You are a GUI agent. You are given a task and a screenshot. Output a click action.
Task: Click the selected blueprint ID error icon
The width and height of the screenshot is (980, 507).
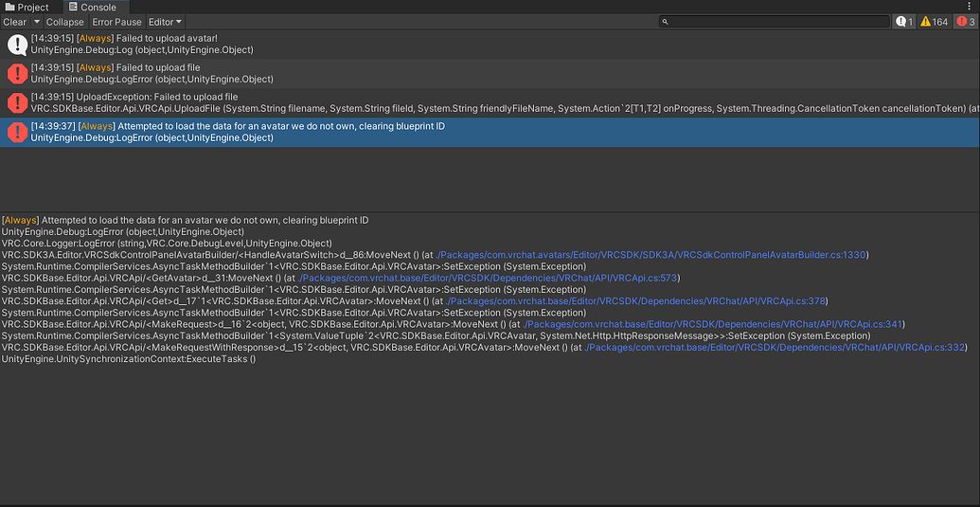tap(17, 132)
